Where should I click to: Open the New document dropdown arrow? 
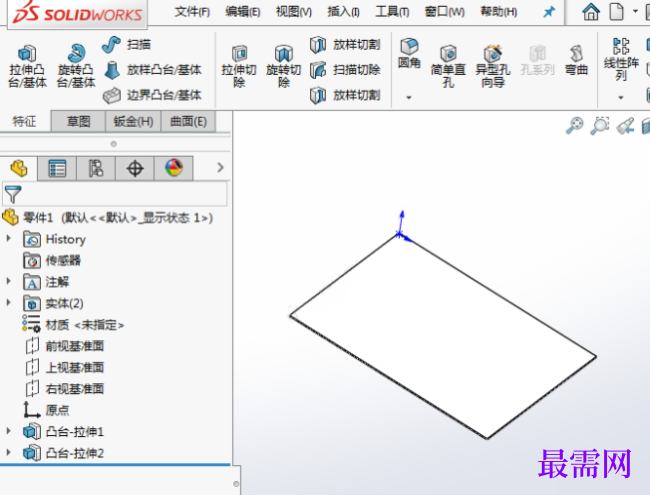(x=635, y=11)
